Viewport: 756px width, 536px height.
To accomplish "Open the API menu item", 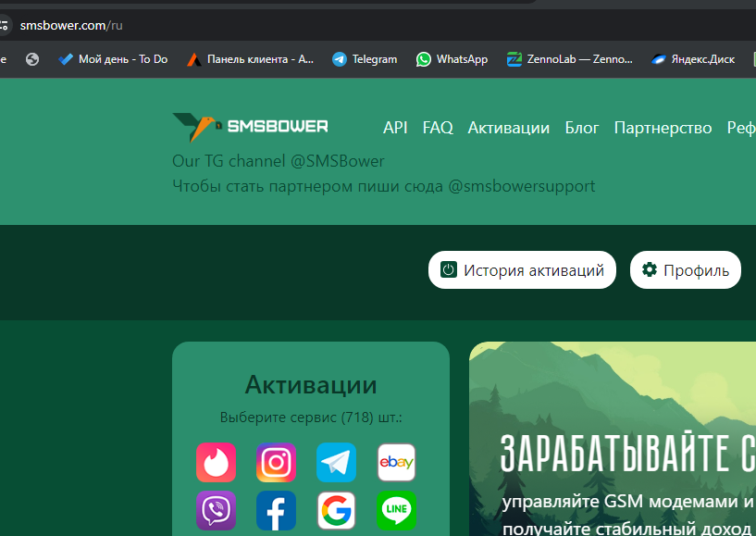I will pos(395,128).
